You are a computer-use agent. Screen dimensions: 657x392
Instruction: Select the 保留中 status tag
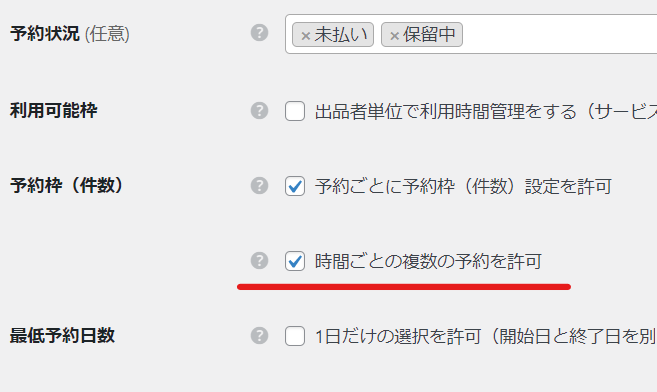[x=422, y=34]
